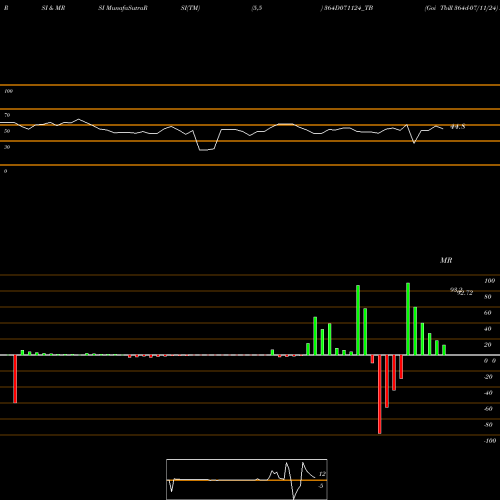Screen dimensions: 500x500
Task: Click the mini overview chart thumbnail
Action: (x=247, y=479)
